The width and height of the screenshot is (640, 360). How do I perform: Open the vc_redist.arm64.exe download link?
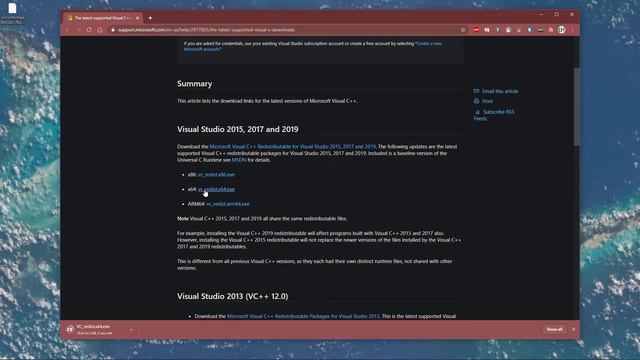coord(228,204)
